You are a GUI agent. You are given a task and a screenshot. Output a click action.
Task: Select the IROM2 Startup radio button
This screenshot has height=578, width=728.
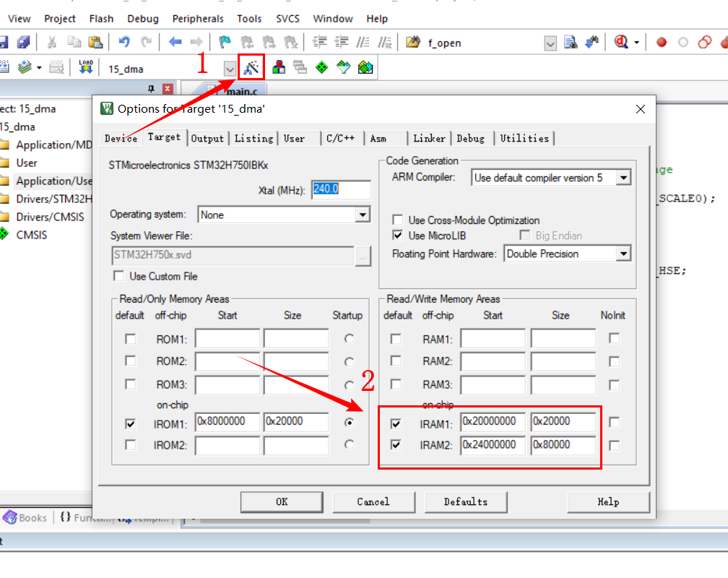[x=350, y=445]
